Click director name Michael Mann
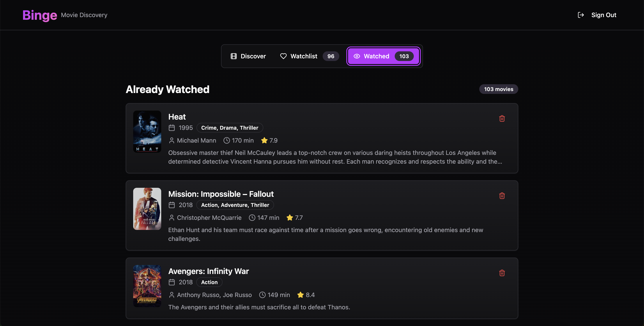 [x=196, y=140]
